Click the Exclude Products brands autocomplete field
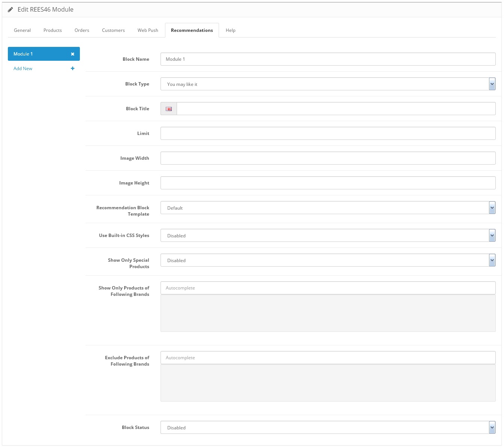This screenshot has height=447, width=504. 328,358
